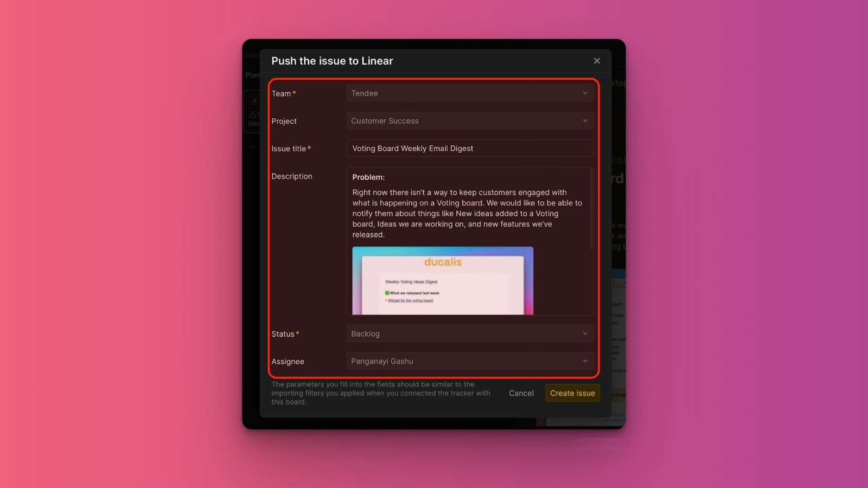Click the ducalis logo in the email preview
The width and height of the screenshot is (868, 488).
tap(443, 262)
